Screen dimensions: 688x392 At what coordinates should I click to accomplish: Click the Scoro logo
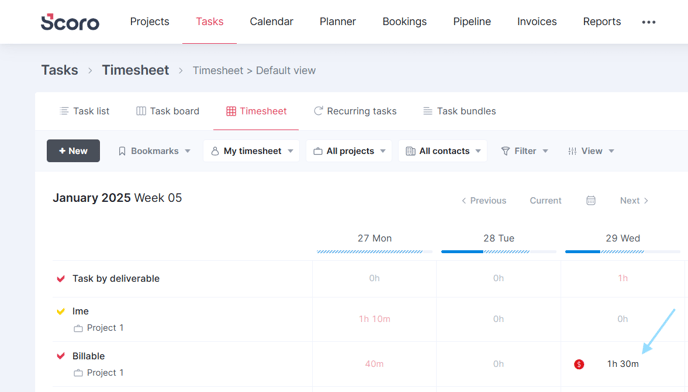[x=70, y=22]
